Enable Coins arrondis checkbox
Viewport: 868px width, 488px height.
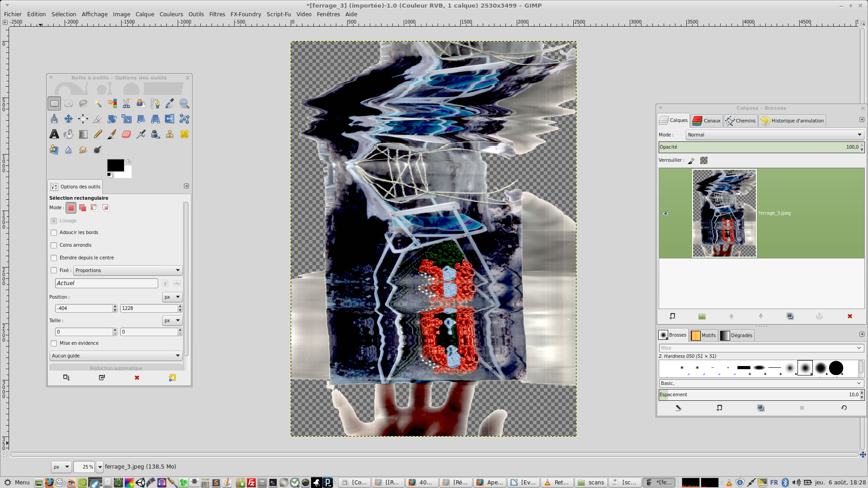pyautogui.click(x=54, y=245)
